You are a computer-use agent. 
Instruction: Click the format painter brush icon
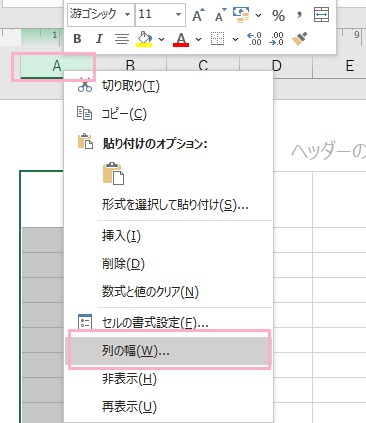[299, 39]
